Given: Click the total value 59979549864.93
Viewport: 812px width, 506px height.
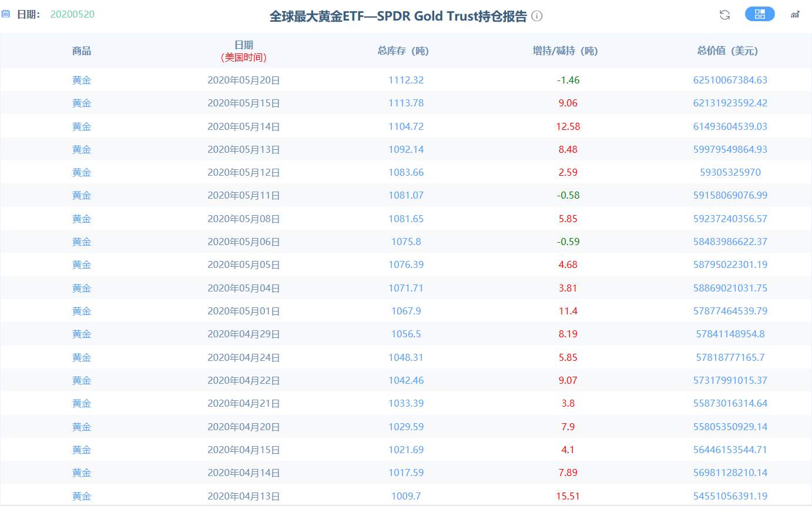Looking at the screenshot, I should pyautogui.click(x=730, y=149).
